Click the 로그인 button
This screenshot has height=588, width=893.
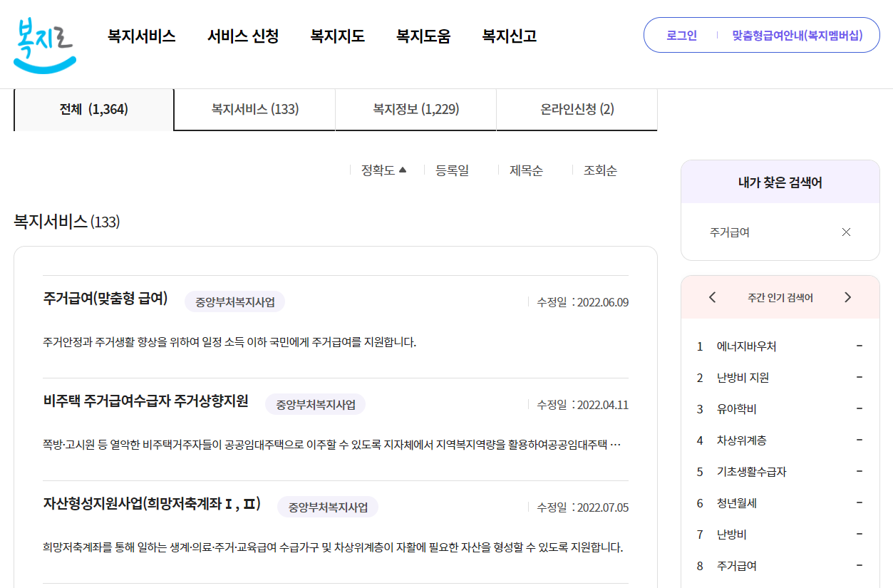[x=681, y=35]
